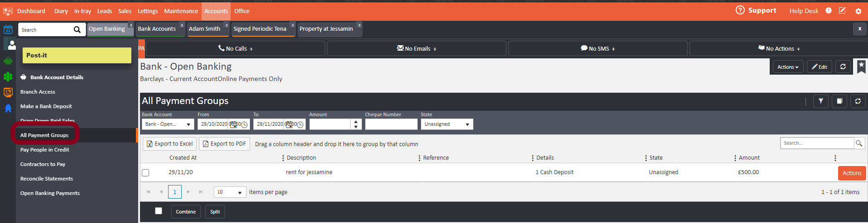Open the From date calendar picker
Screen dimensions: 868x223
pyautogui.click(x=234, y=124)
